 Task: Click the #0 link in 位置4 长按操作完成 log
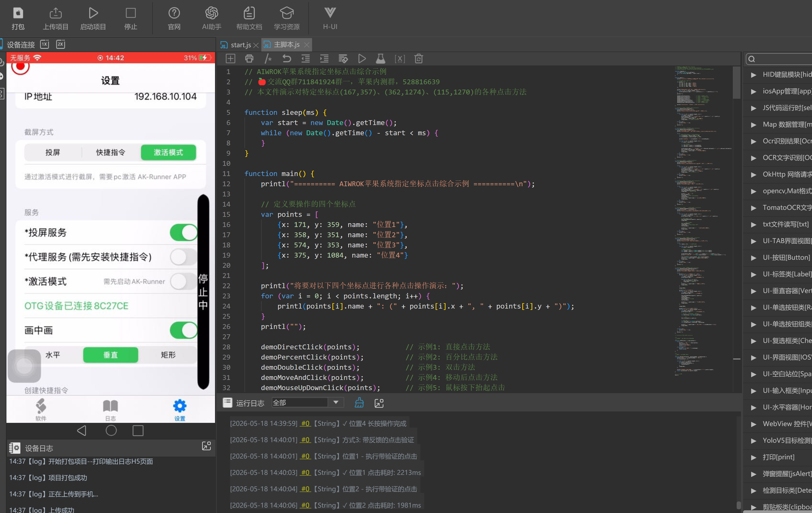point(305,423)
